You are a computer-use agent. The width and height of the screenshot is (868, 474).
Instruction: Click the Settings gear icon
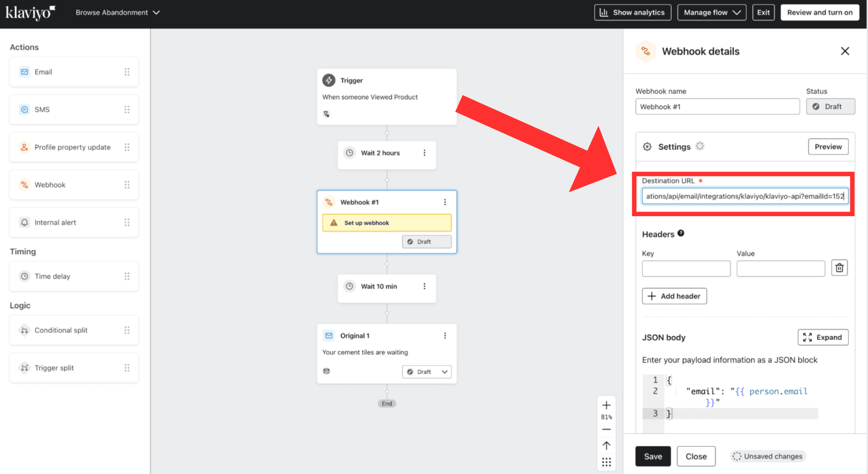[x=647, y=147]
